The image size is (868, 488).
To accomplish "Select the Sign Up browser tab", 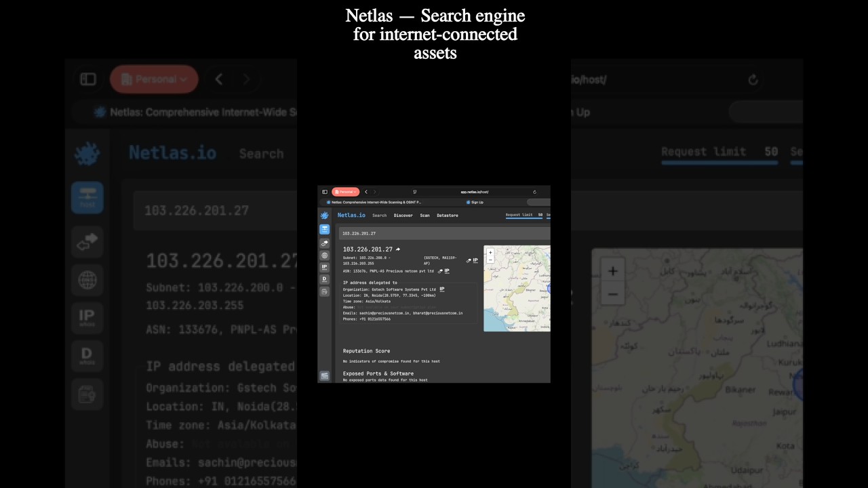I will pos(475,202).
